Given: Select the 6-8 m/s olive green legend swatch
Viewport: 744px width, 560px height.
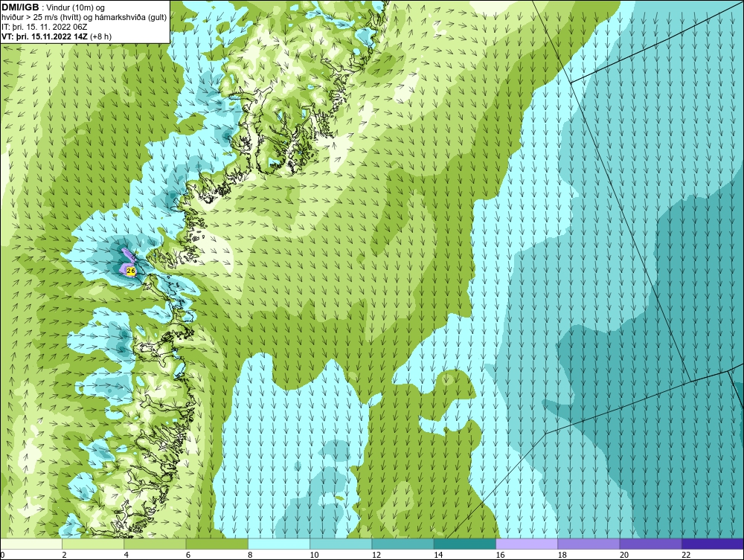Looking at the screenshot, I should point(217,544).
